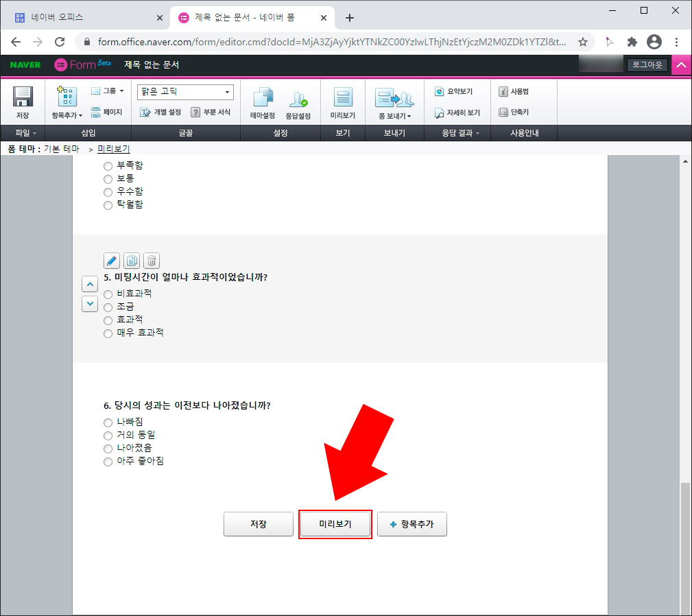Screen dimensions: 692x616
Task: Click the move question up arrow control
Action: coord(90,283)
